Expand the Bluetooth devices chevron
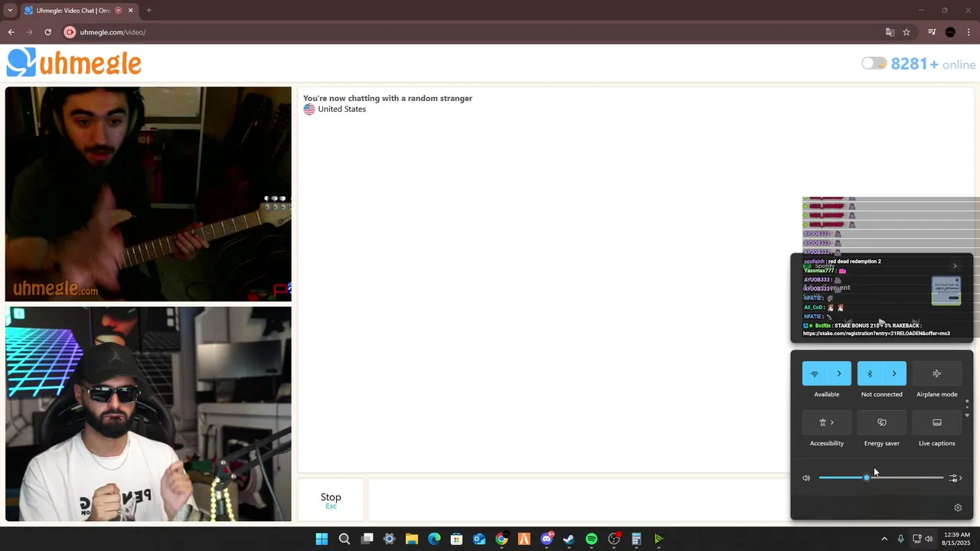 coord(894,373)
